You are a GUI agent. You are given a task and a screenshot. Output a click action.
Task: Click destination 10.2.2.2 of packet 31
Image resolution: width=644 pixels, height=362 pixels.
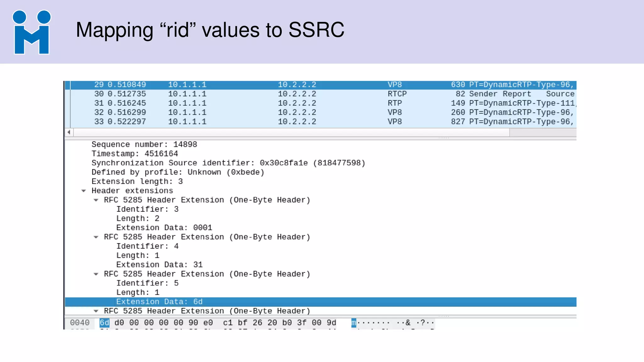(x=297, y=103)
